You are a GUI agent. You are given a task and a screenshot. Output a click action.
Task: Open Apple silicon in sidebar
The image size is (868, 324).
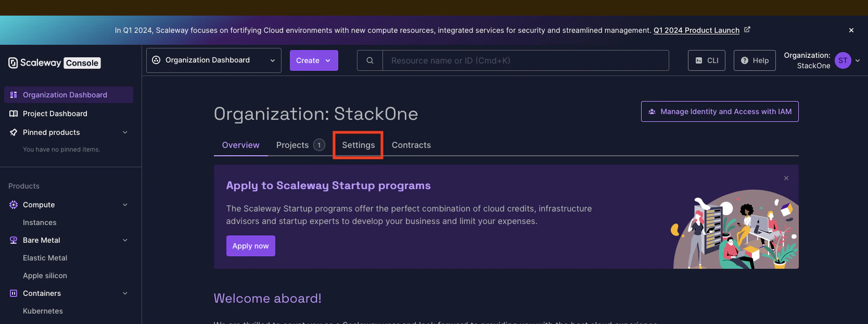click(x=45, y=276)
